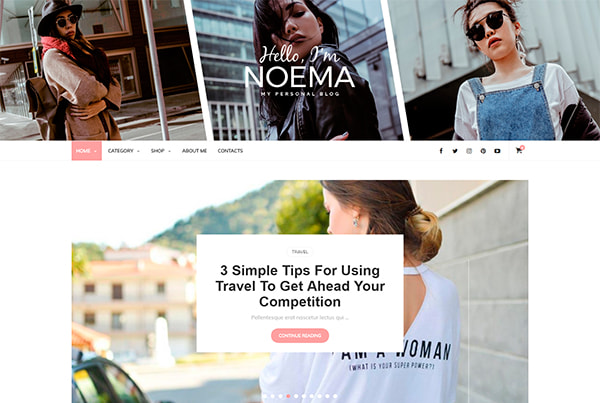The height and width of the screenshot is (403, 600).
Task: Open the '3 Simple Tips' article title
Action: 300,286
